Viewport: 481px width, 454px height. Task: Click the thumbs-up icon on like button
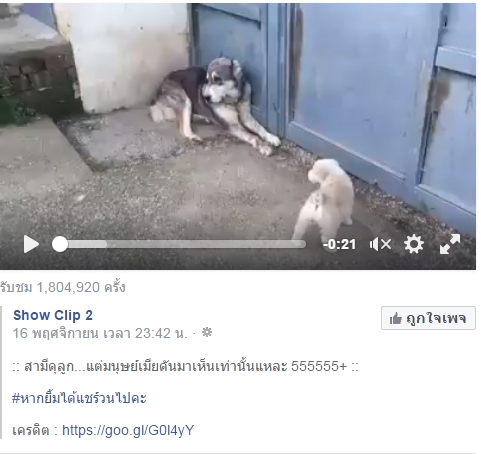click(x=396, y=319)
